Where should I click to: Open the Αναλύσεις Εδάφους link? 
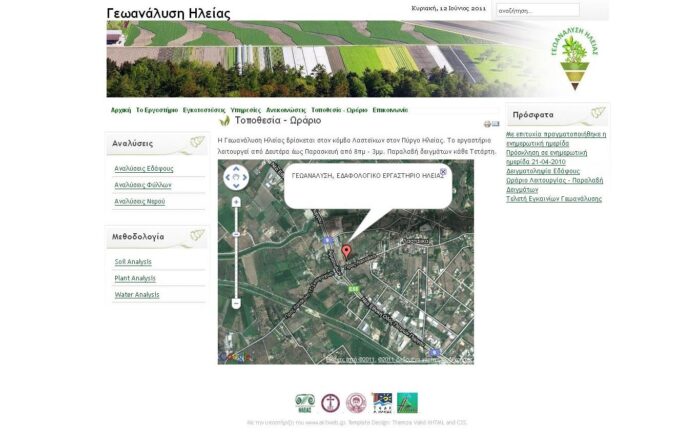click(x=144, y=169)
